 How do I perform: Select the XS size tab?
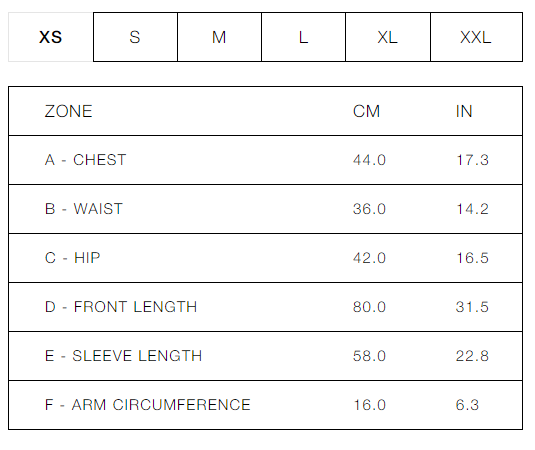click(x=50, y=37)
